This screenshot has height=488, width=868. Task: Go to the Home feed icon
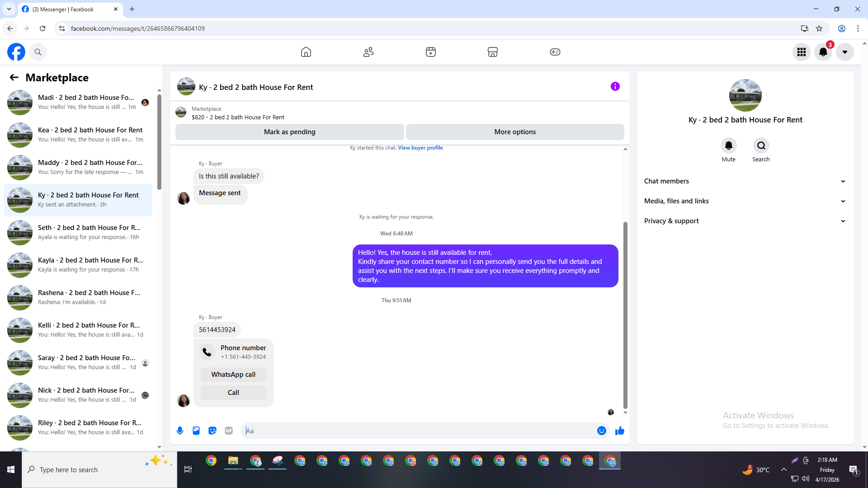click(306, 52)
